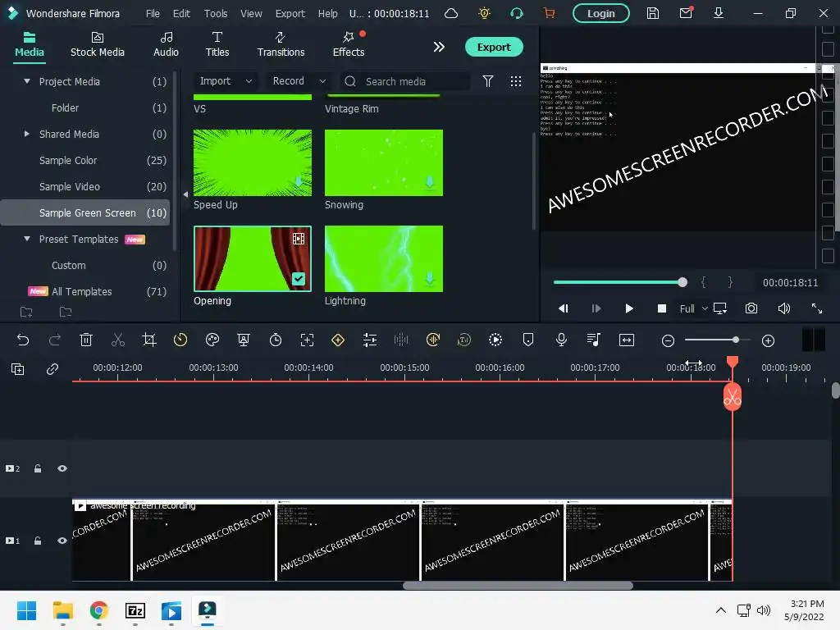
Task: Select the Lightning green screen thumbnail
Action: (x=384, y=258)
